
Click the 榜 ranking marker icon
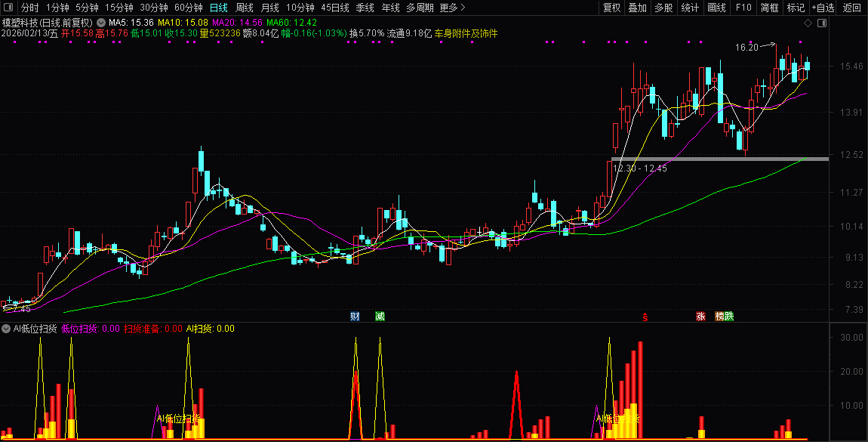click(719, 316)
